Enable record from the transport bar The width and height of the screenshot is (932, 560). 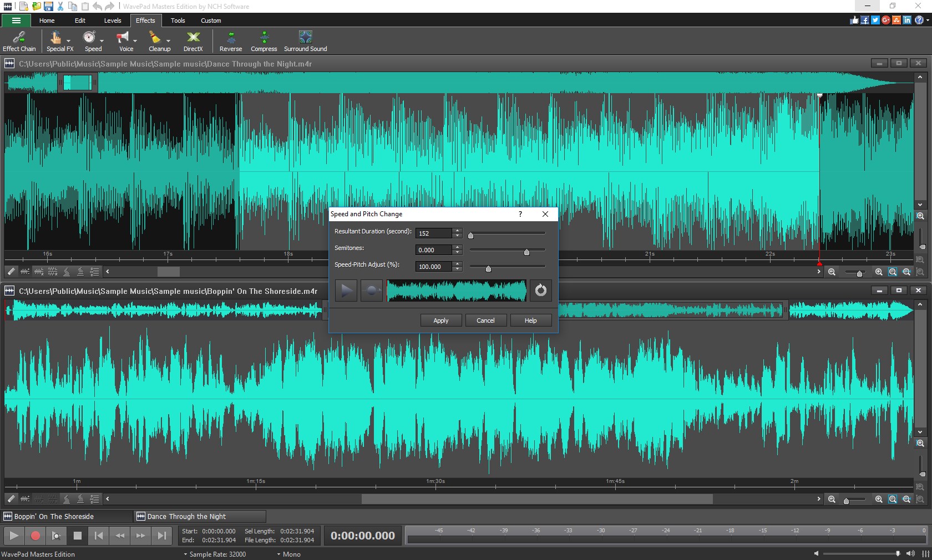click(36, 536)
